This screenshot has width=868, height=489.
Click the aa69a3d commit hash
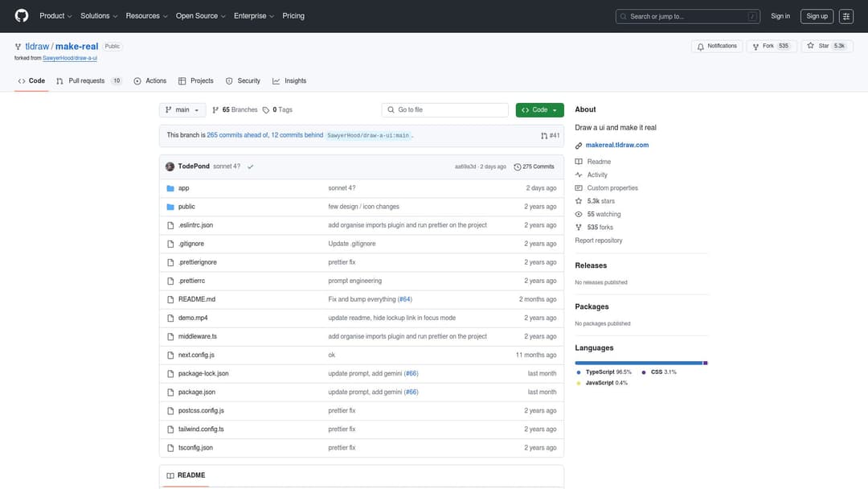[x=465, y=166]
